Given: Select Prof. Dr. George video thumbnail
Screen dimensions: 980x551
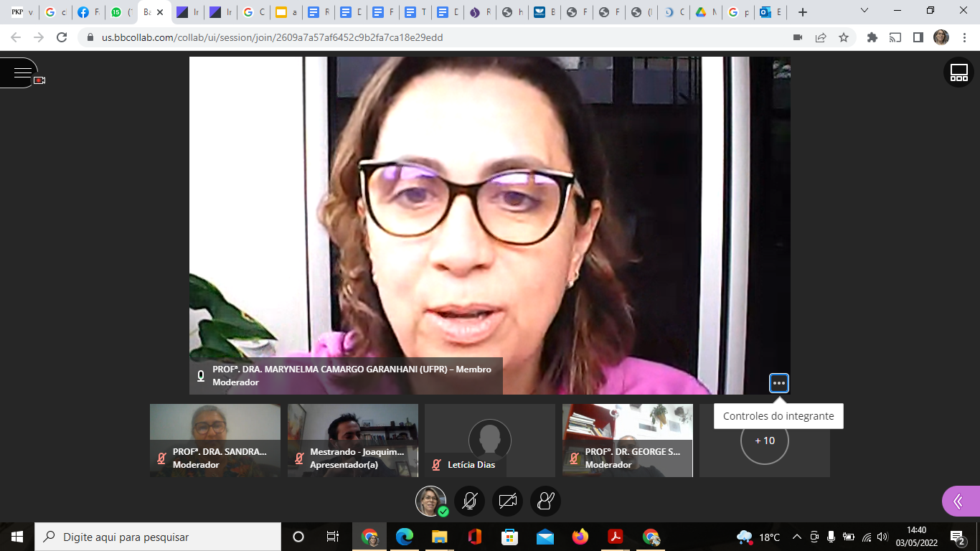Looking at the screenshot, I should tap(628, 441).
